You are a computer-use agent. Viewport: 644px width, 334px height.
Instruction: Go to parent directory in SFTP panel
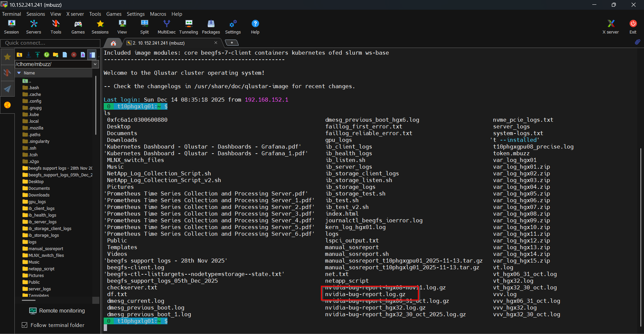coord(19,55)
